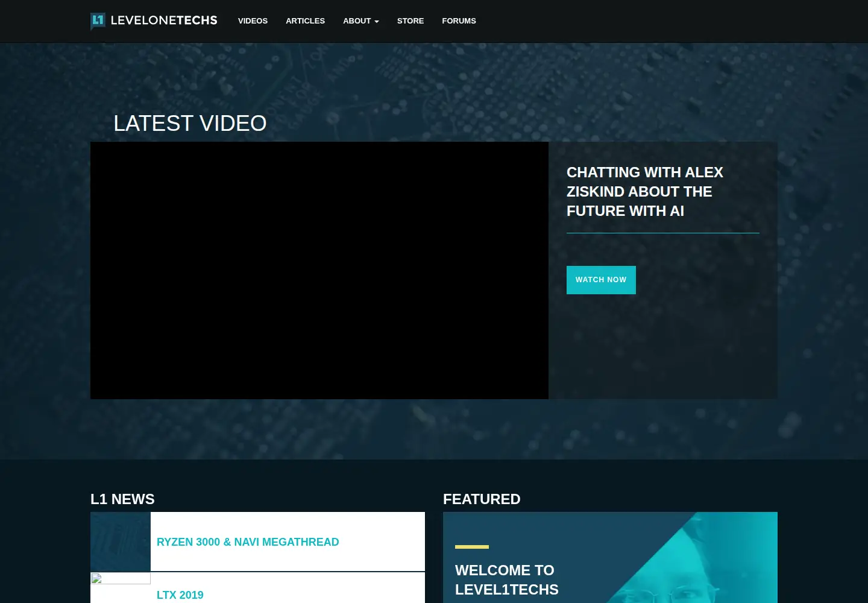The image size is (868, 603).
Task: Click the Featured heading
Action: coord(482,499)
